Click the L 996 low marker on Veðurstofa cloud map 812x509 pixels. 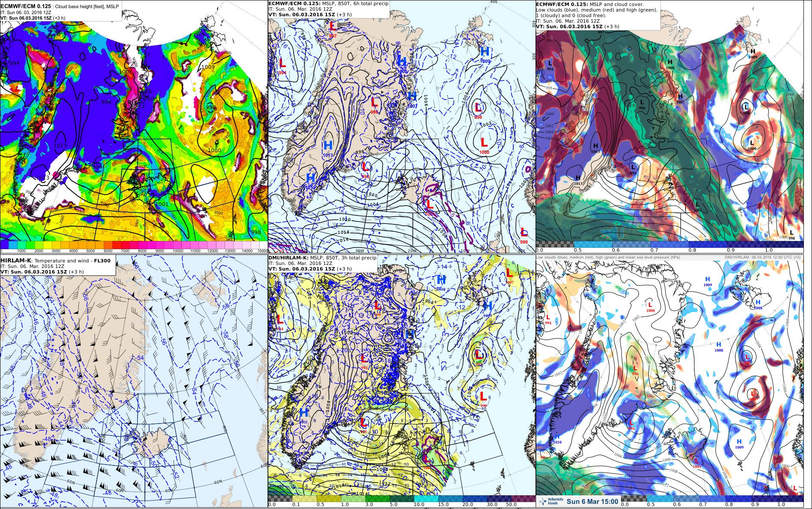[635, 370]
